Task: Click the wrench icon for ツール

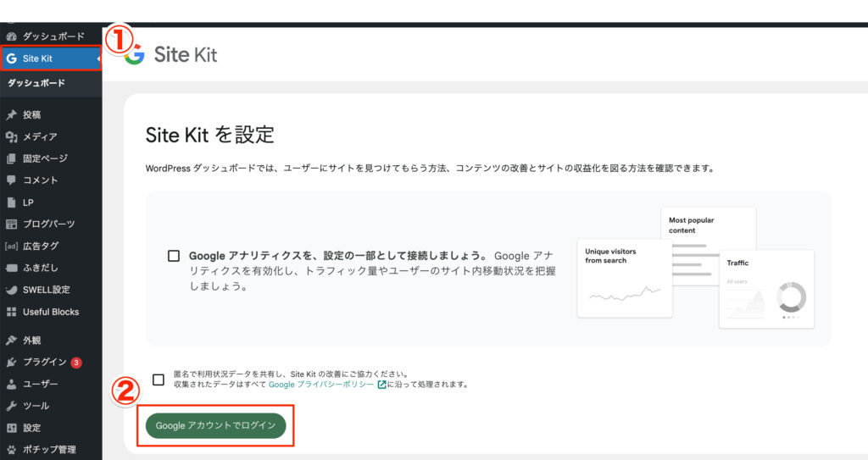Action: click(x=11, y=406)
